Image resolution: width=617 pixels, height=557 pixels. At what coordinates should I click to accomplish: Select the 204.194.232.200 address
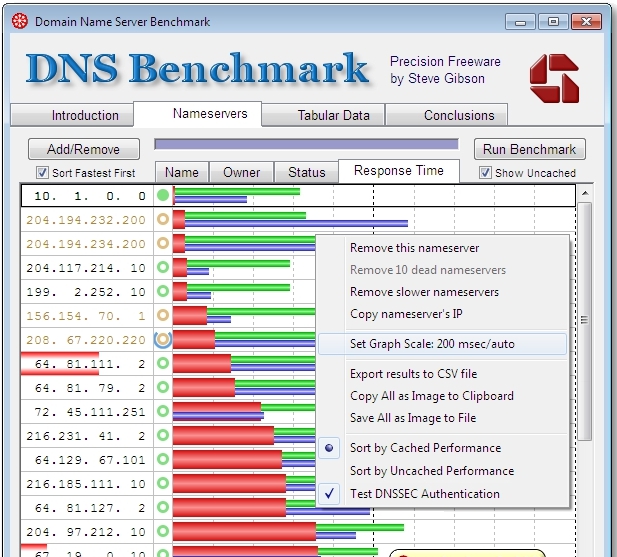[86, 220]
